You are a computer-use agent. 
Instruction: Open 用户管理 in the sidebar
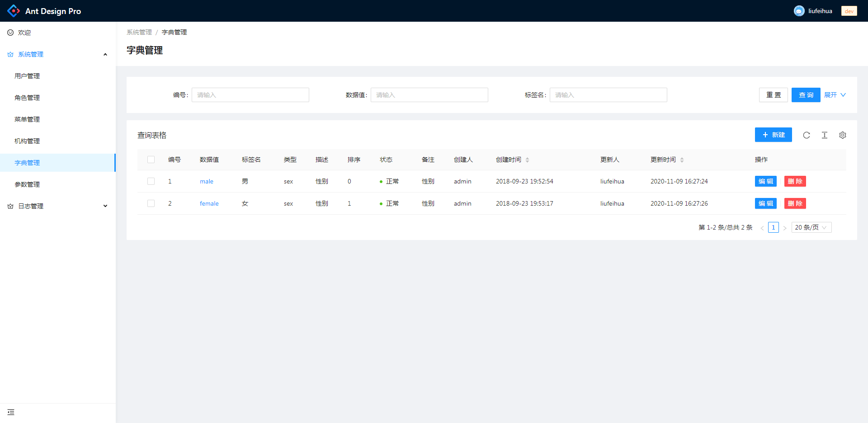[27, 76]
